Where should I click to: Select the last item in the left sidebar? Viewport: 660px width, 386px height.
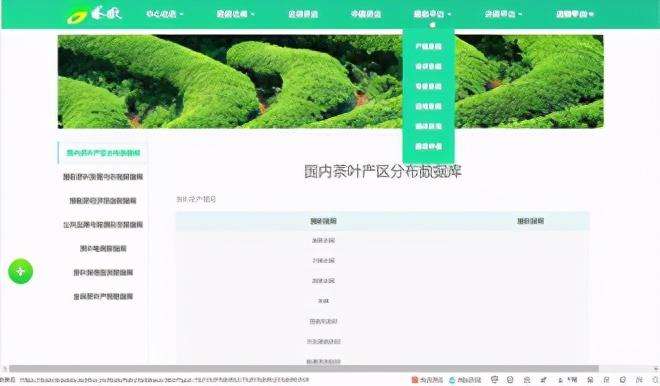103,297
